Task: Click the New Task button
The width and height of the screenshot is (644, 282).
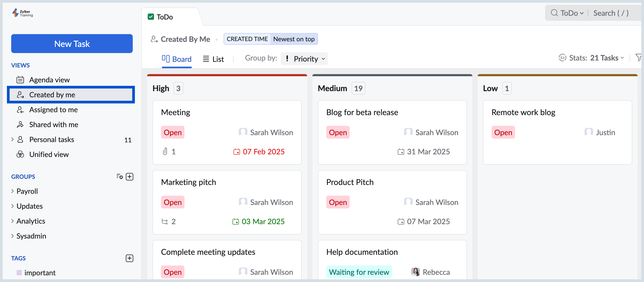Action: pos(72,43)
